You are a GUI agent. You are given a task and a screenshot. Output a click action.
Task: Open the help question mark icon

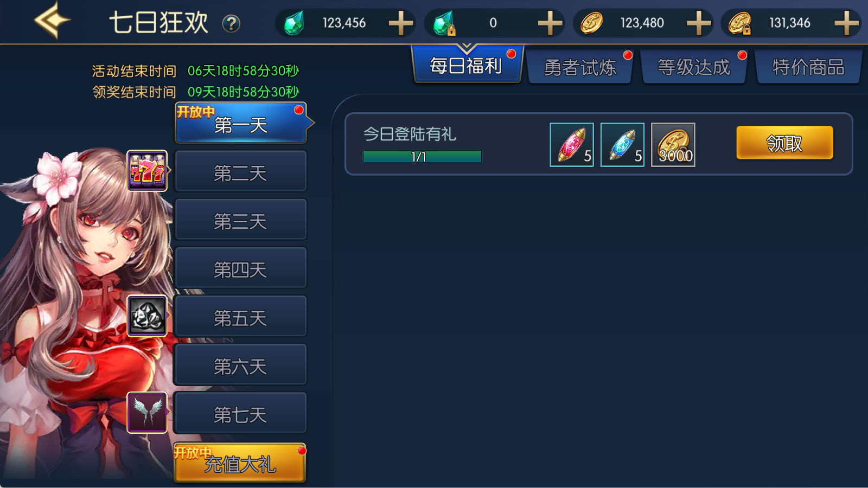pyautogui.click(x=231, y=23)
